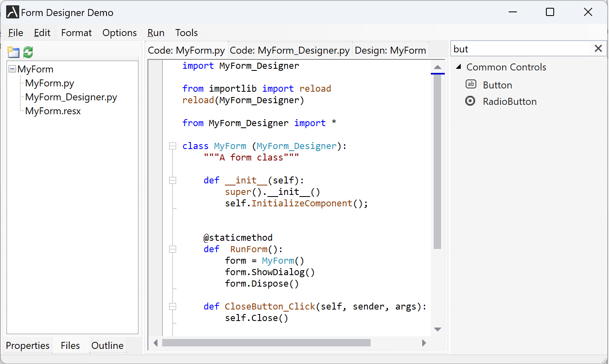Open the Edit menu
The height and width of the screenshot is (364, 609).
click(42, 33)
